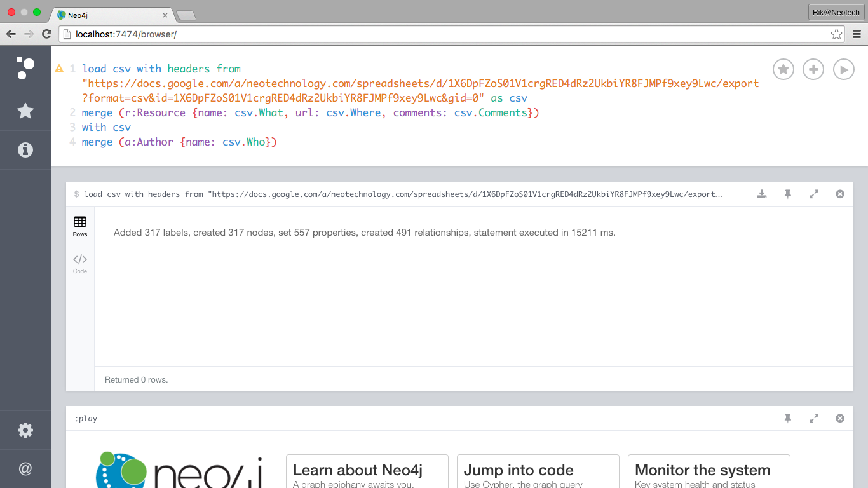
Task: Click the 'merge (r:Resource' line in editor
Action: tap(311, 113)
